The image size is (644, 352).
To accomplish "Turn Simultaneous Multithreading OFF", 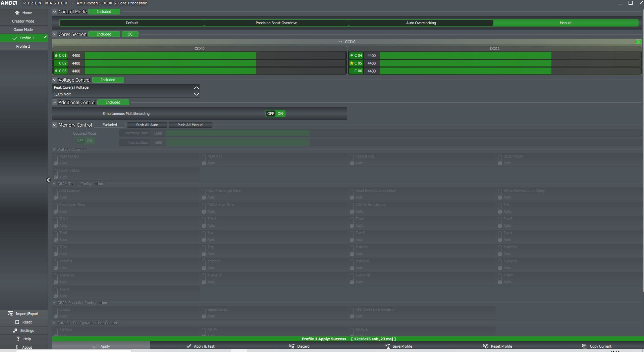I will point(271,114).
